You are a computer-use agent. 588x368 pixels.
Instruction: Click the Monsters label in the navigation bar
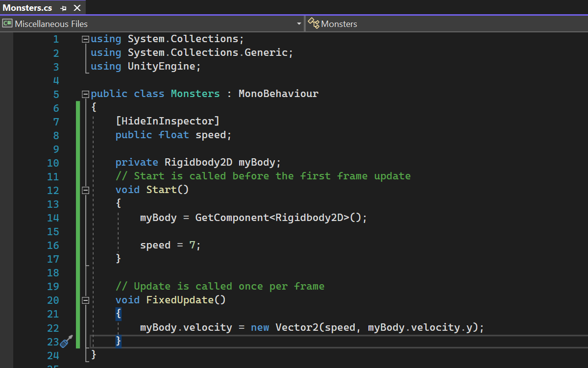click(339, 23)
